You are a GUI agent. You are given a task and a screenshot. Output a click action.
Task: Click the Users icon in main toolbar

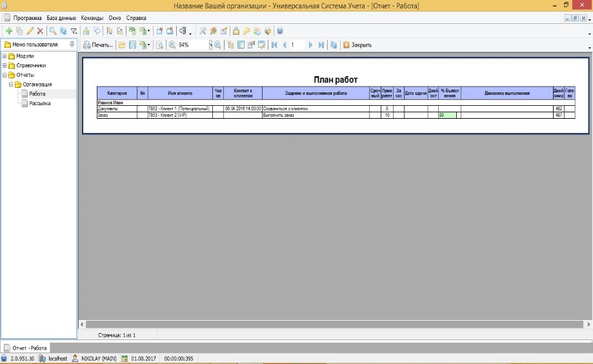(x=257, y=31)
